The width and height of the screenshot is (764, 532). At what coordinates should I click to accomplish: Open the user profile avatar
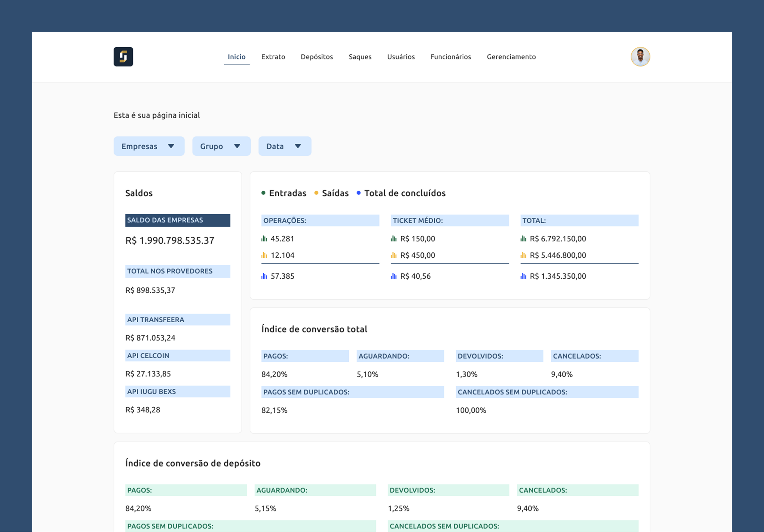[x=640, y=57]
